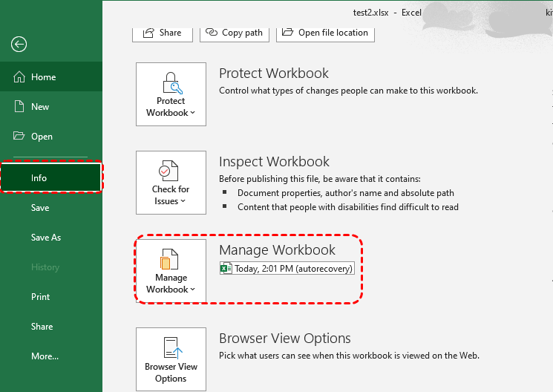Expand the Manage Workbook dropdown button

click(x=171, y=271)
